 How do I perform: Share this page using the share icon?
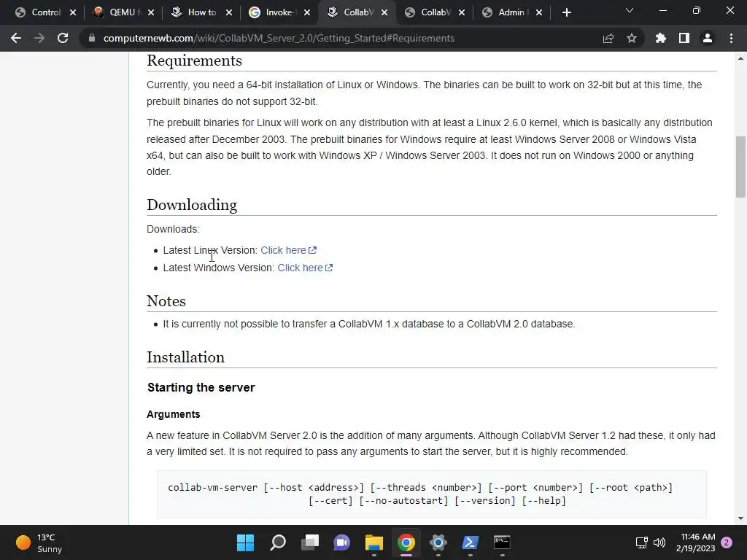point(608,38)
